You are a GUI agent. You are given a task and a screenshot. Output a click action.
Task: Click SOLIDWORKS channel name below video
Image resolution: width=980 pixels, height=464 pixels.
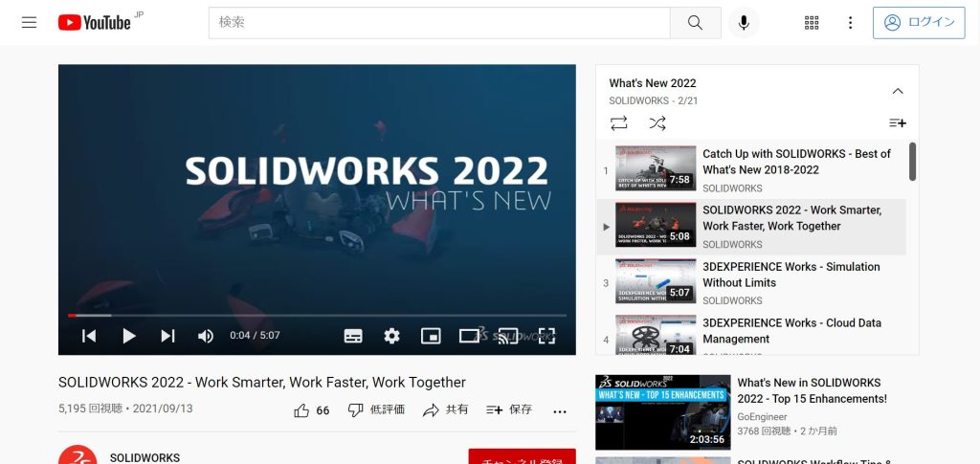(145, 457)
